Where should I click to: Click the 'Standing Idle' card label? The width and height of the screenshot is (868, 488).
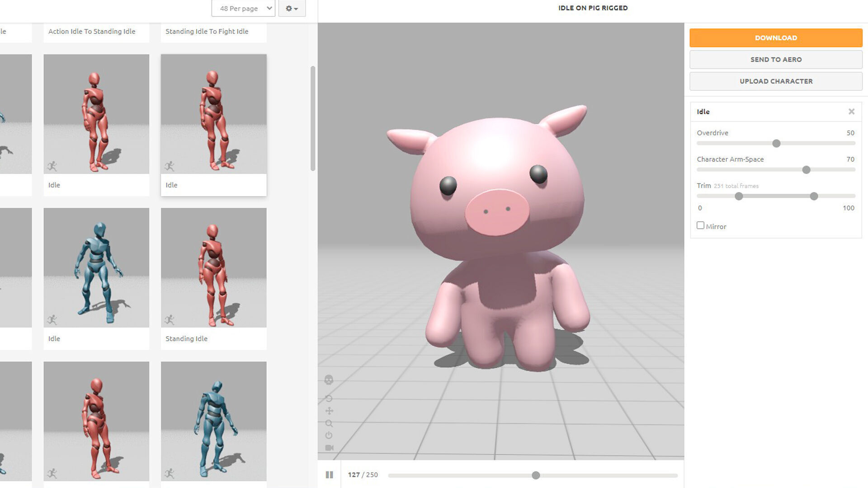coord(186,338)
